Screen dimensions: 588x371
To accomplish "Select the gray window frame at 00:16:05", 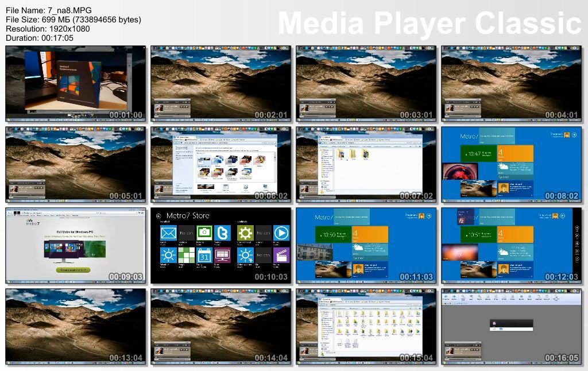I will tap(511, 327).
